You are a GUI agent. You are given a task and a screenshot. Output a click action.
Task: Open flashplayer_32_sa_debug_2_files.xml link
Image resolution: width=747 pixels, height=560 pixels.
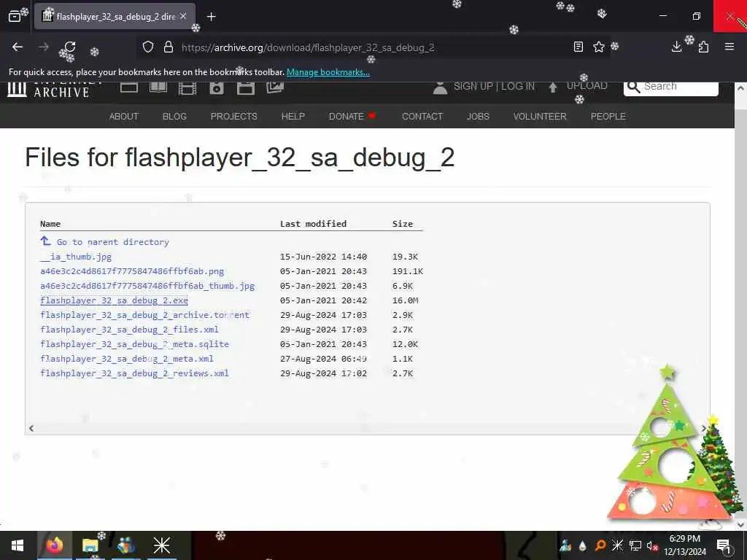[130, 330]
